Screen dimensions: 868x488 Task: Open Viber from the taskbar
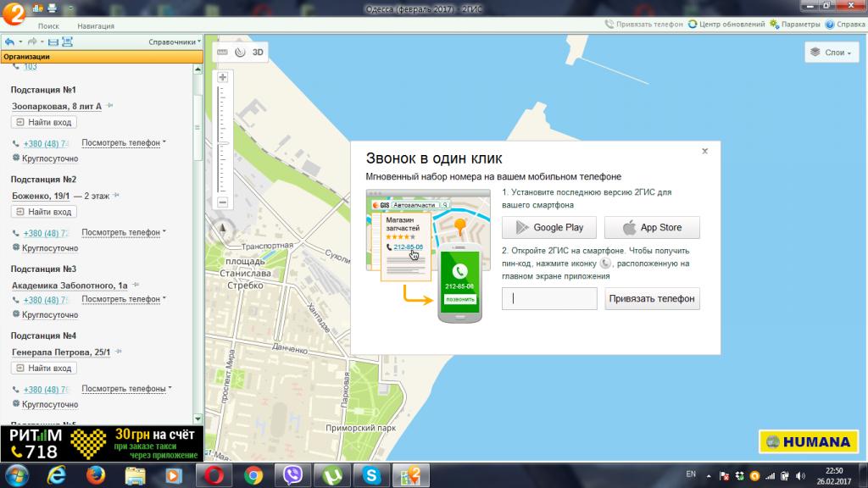click(x=294, y=474)
